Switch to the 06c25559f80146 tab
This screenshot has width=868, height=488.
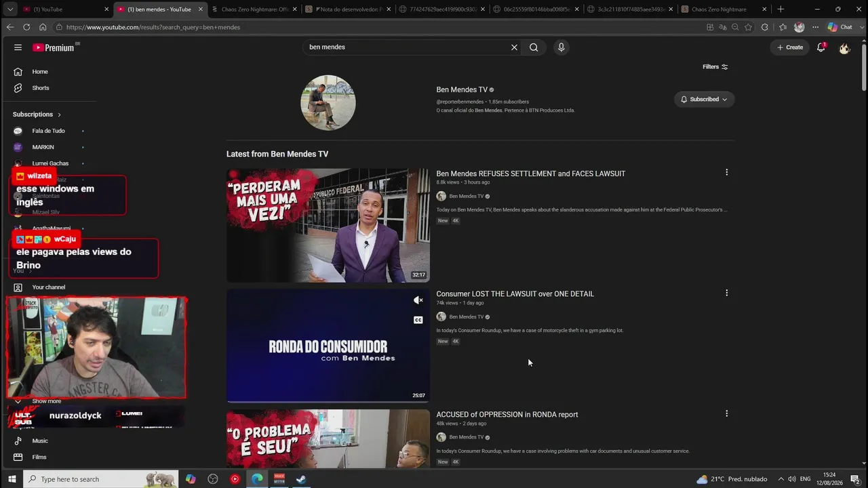point(535,9)
